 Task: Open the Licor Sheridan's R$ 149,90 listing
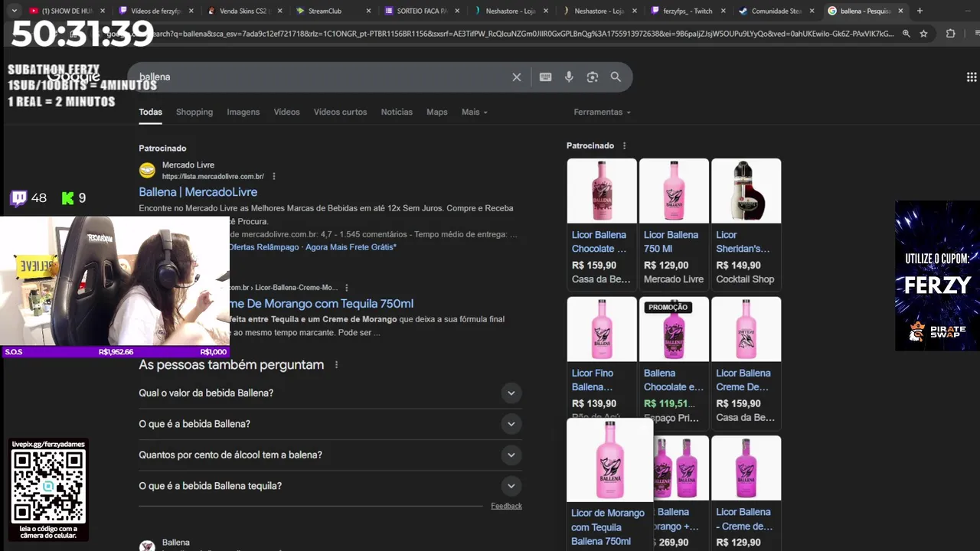click(746, 224)
